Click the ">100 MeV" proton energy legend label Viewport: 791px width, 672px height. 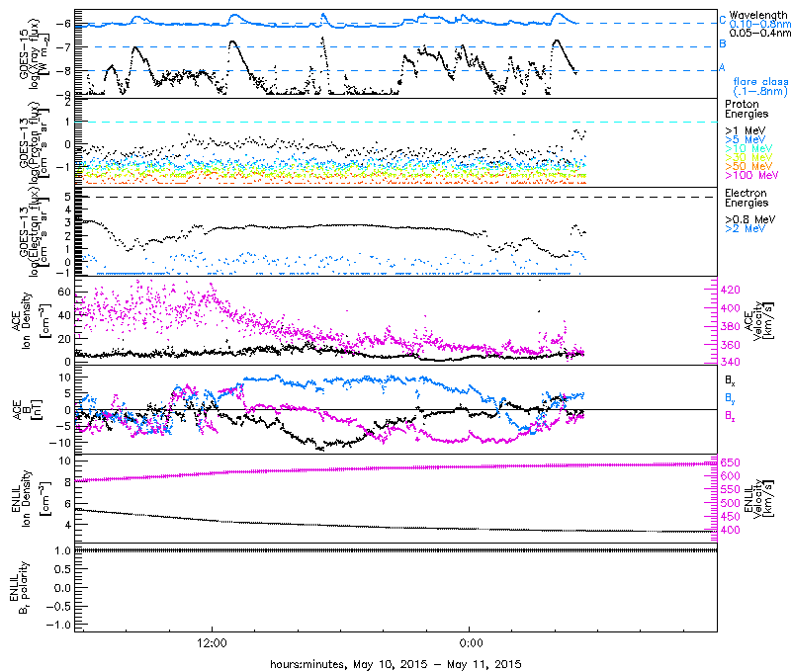point(751,175)
